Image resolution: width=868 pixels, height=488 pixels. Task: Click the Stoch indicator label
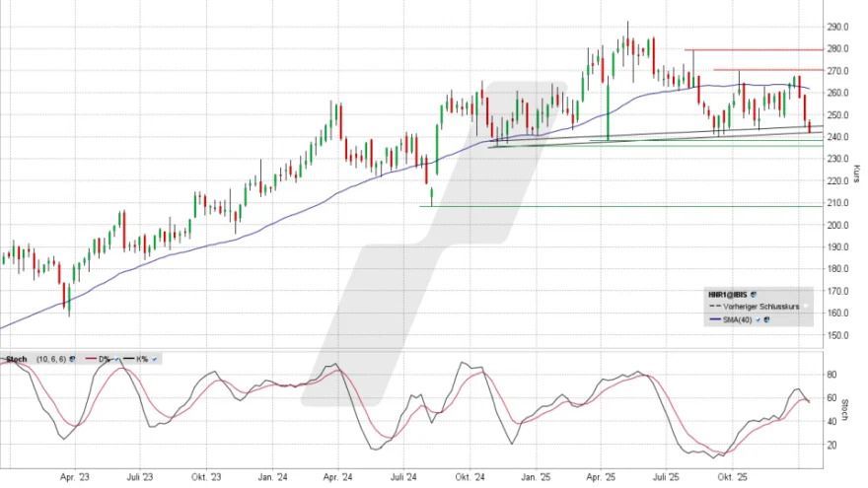pyautogui.click(x=16, y=358)
